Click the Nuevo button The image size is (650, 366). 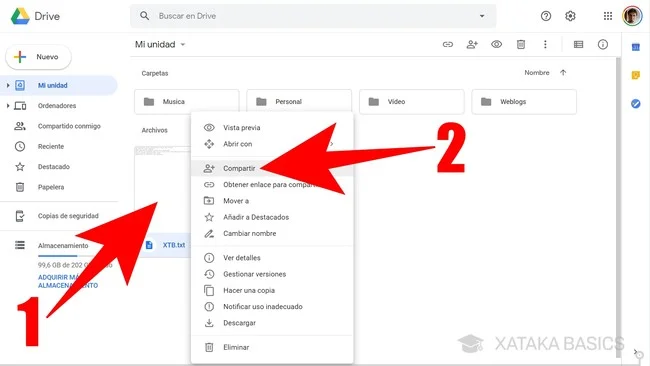[38, 57]
